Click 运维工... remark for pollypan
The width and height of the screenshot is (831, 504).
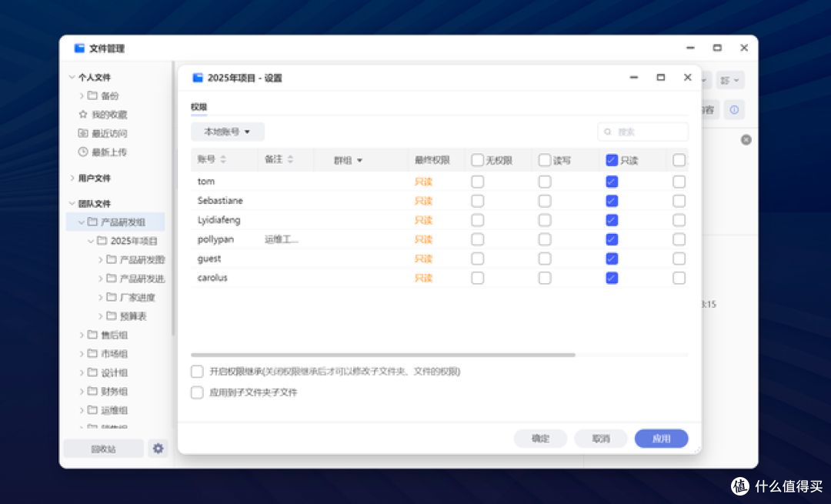(282, 239)
